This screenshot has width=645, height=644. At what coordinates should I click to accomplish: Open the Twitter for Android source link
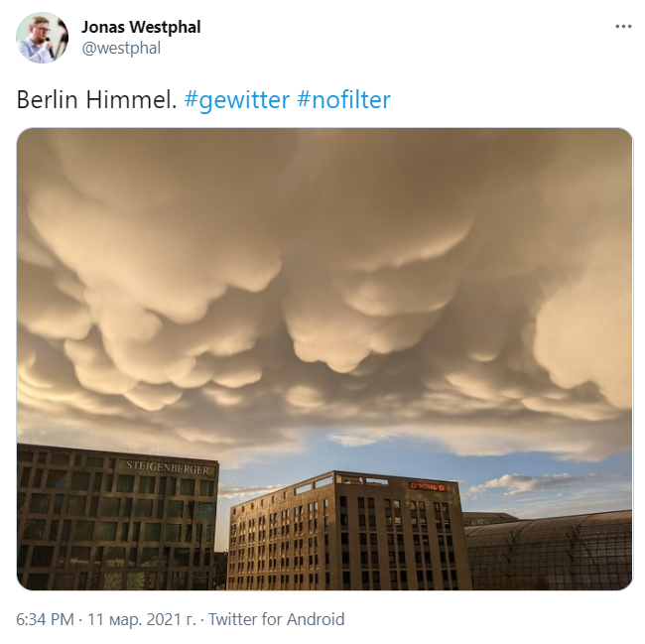tap(277, 619)
